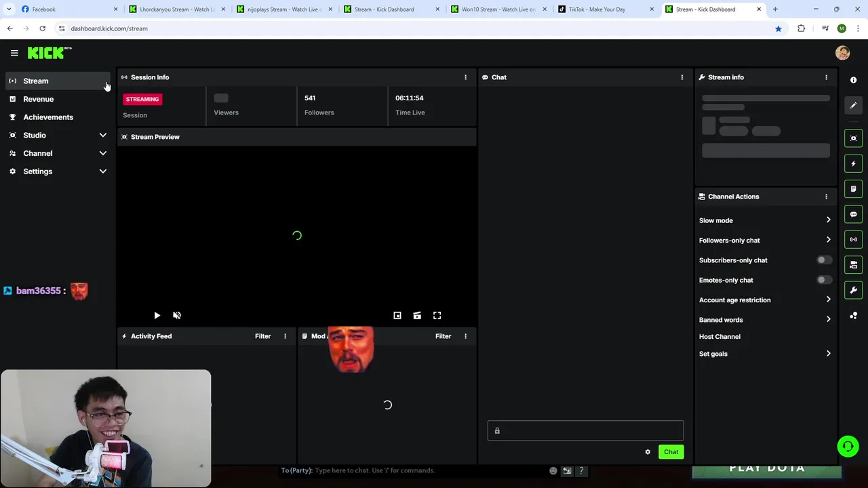Open the Chrome extensions puzzle icon

(801, 28)
